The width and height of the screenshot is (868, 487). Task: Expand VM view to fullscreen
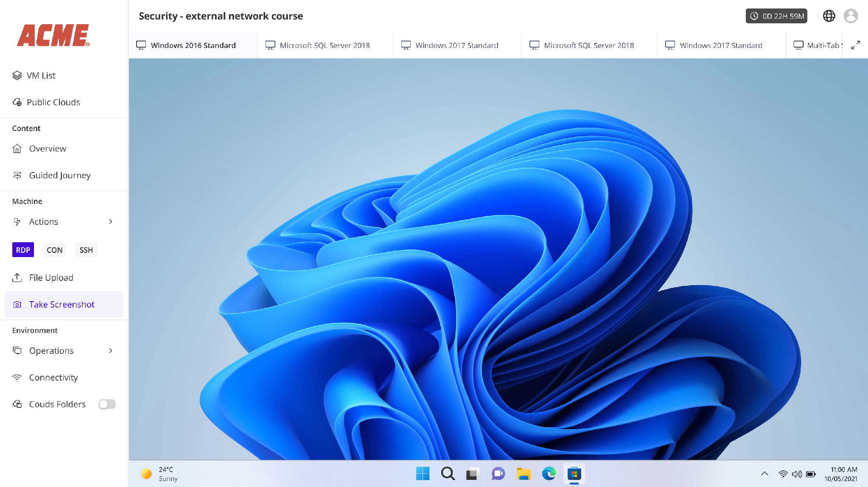coord(856,45)
